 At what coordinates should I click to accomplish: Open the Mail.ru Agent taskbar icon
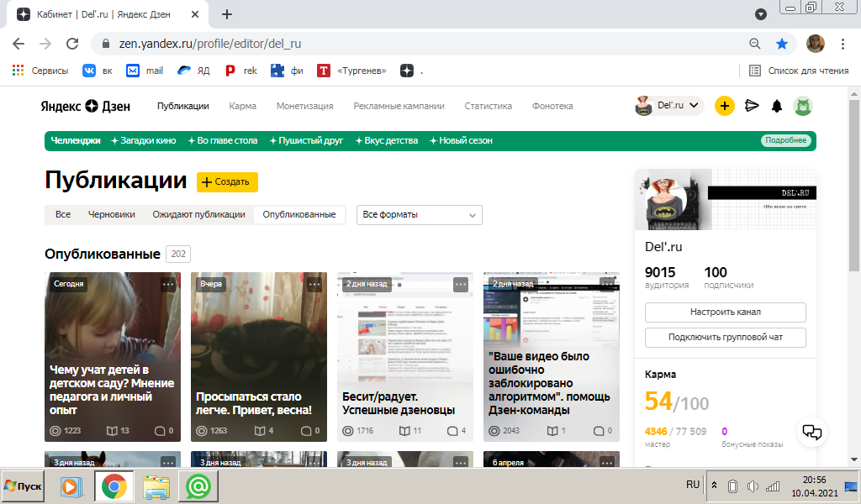point(198,486)
